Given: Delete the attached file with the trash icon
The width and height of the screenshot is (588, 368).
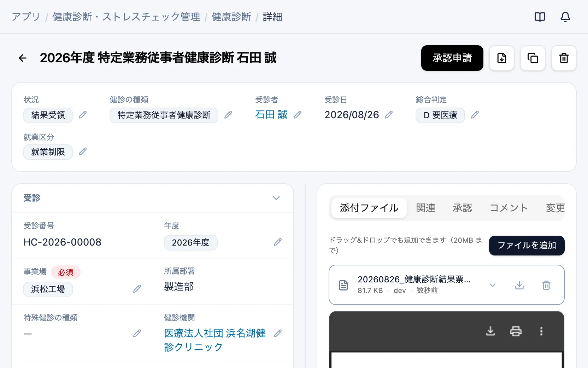Looking at the screenshot, I should (546, 285).
